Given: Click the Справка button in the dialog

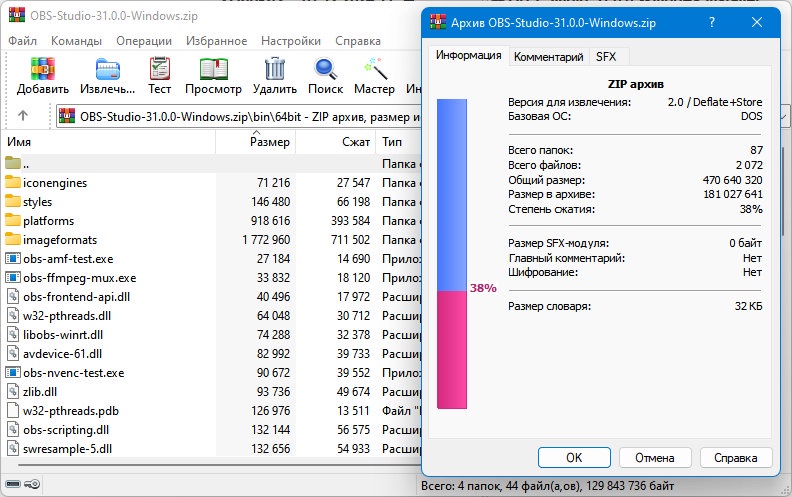Looking at the screenshot, I should coord(735,458).
